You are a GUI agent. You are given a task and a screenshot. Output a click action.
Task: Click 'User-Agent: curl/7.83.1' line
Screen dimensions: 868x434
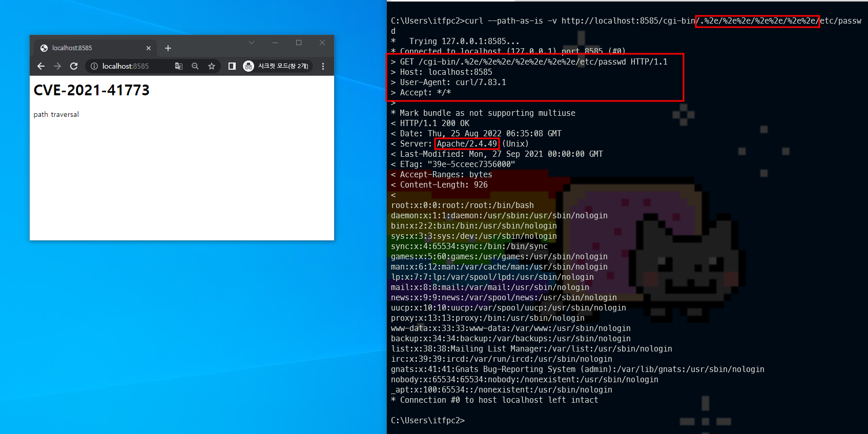click(x=448, y=82)
